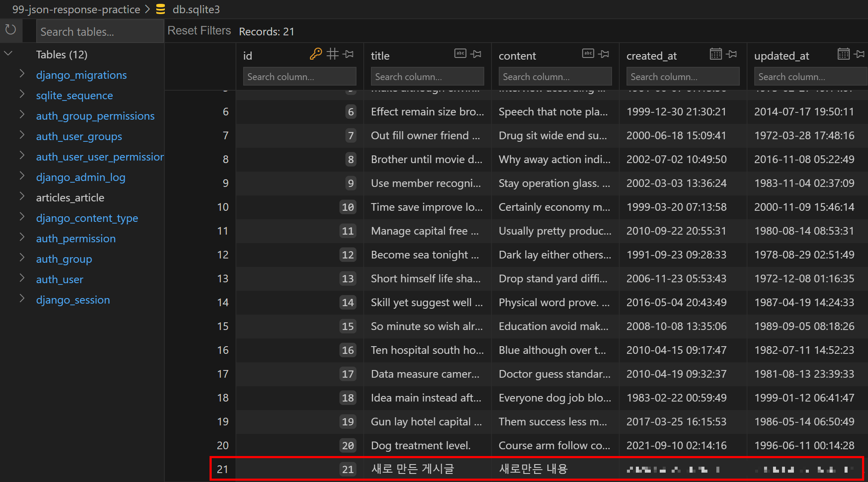The image size is (868, 482).
Task: Click the primary key icon on id column
Action: coord(316,54)
